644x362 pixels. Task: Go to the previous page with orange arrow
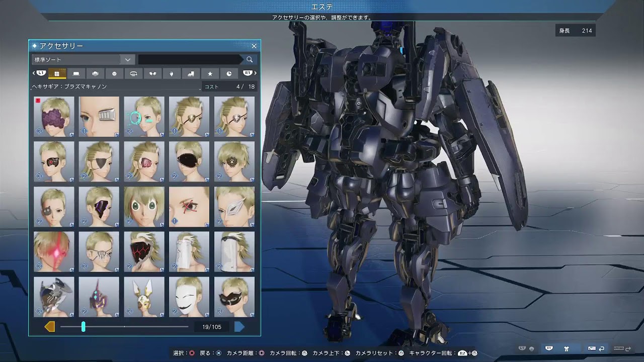(x=49, y=327)
